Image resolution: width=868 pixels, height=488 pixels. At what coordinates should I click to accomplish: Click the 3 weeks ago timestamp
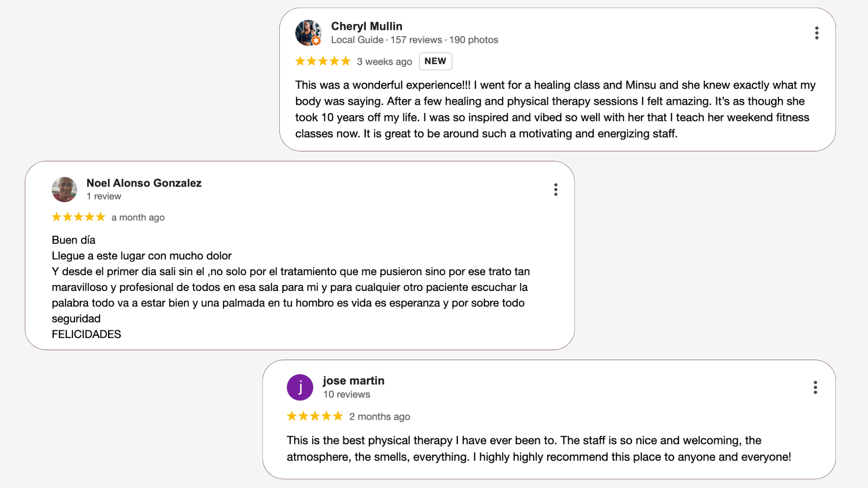(385, 61)
